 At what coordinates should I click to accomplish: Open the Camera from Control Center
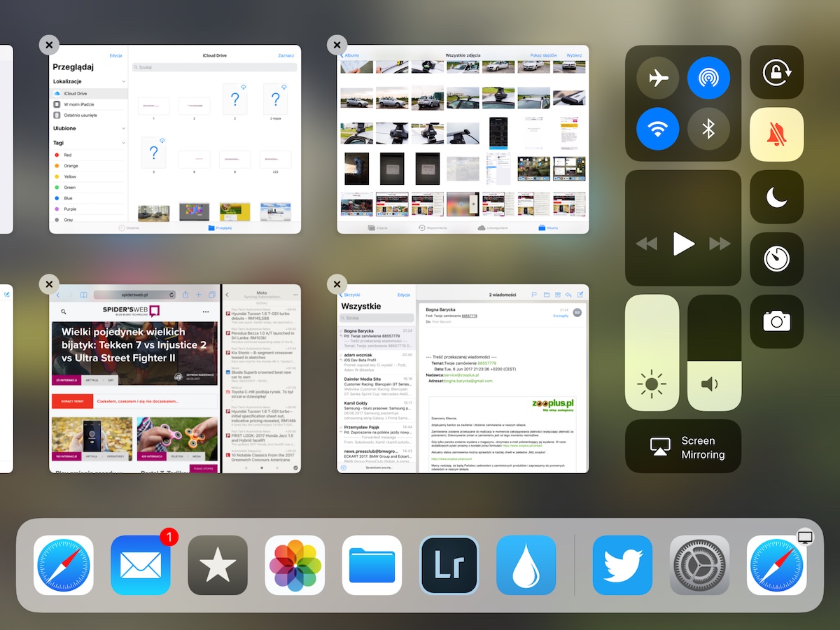pyautogui.click(x=777, y=321)
